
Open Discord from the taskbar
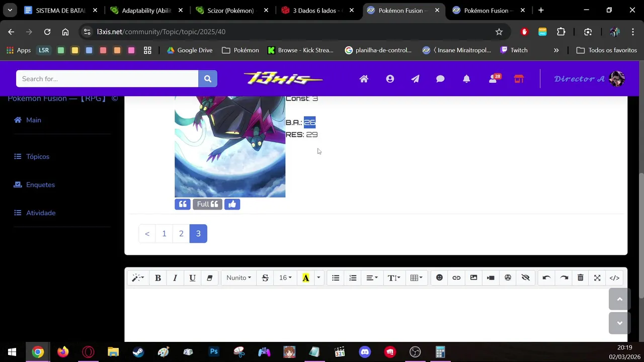click(x=365, y=352)
